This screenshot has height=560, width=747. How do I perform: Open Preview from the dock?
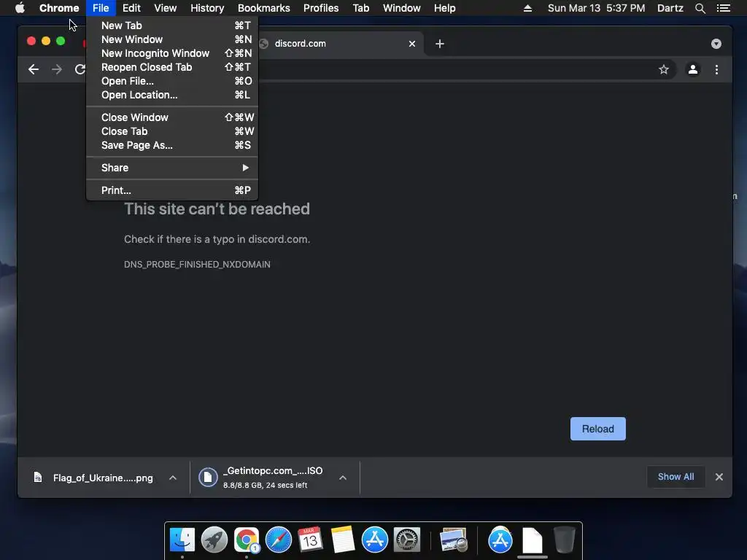[454, 540]
